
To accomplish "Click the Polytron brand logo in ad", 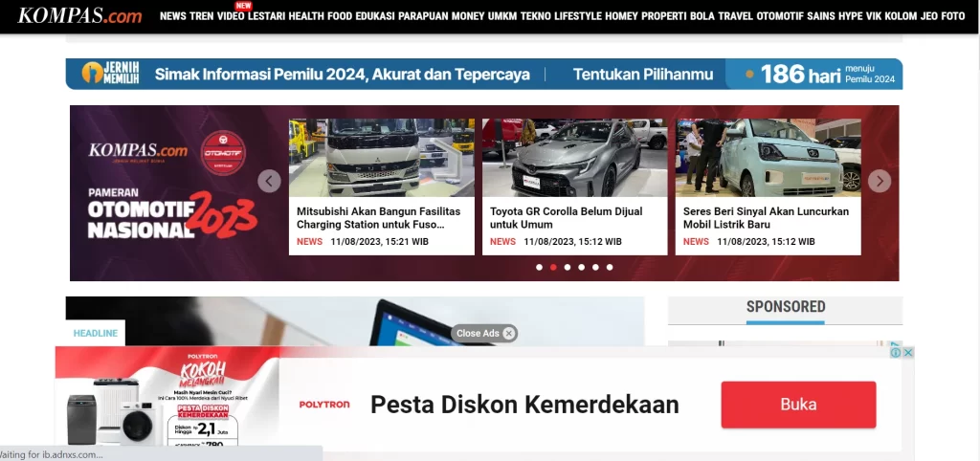I will pyautogui.click(x=323, y=405).
